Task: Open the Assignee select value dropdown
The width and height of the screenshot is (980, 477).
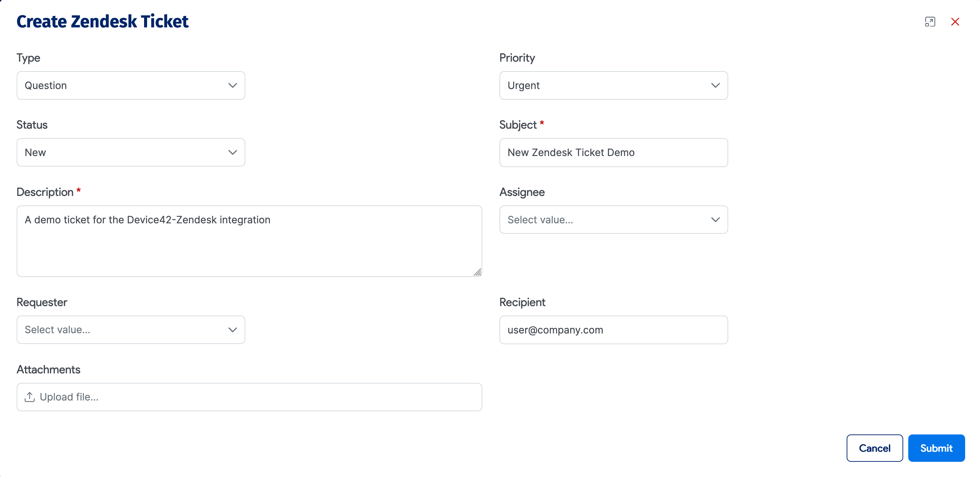Action: pos(613,219)
